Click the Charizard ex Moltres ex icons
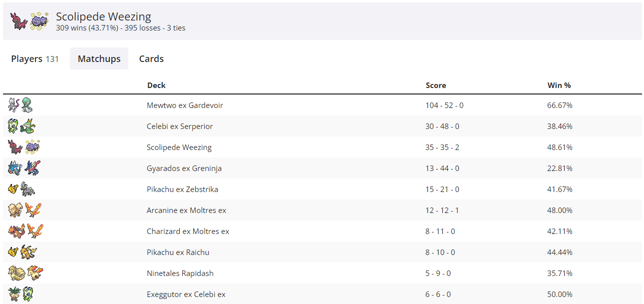This screenshot has width=644, height=304. (24, 231)
